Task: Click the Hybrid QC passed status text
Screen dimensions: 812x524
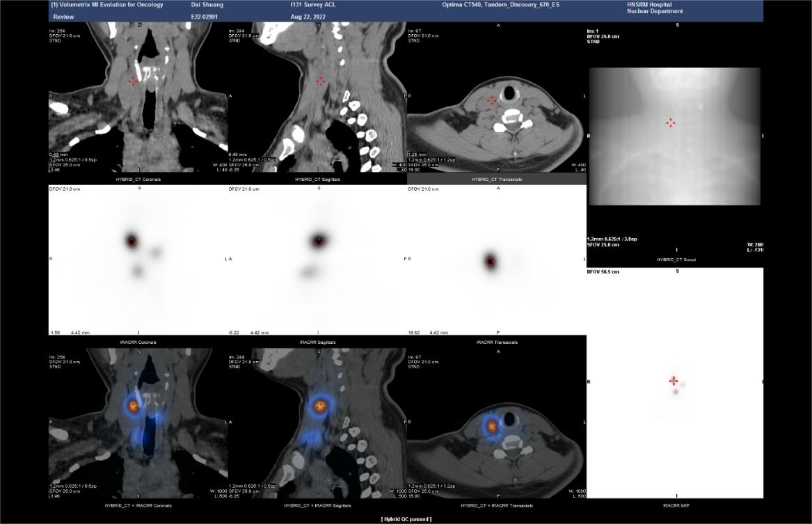Action: pos(406,519)
